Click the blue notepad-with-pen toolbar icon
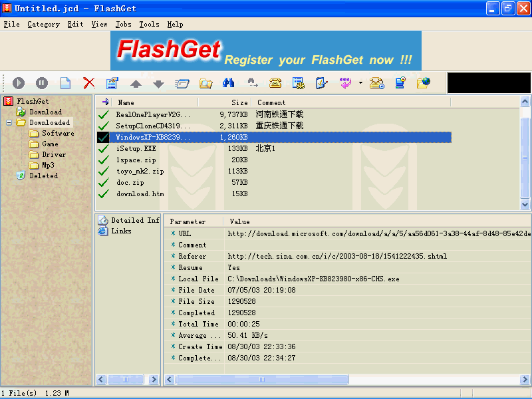 point(322,83)
